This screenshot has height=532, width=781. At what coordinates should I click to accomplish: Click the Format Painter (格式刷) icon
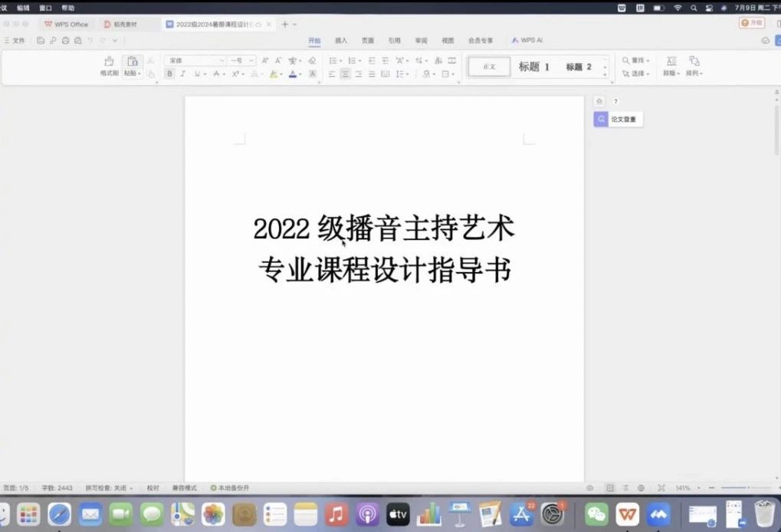coord(109,61)
